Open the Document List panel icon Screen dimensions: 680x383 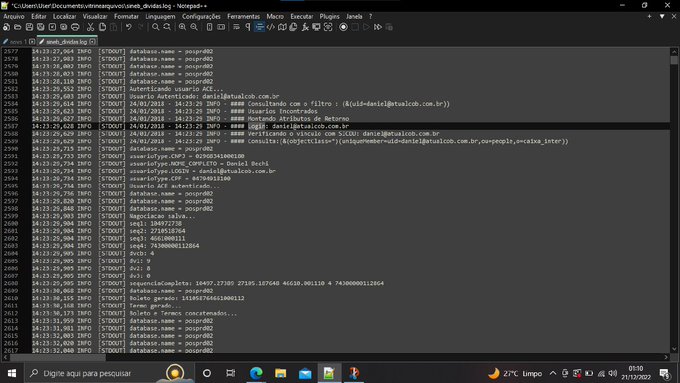(293, 27)
